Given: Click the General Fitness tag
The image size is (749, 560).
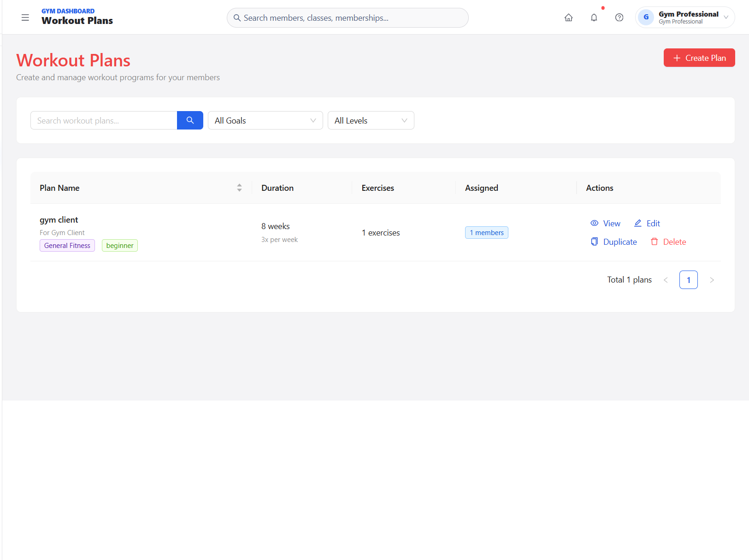Looking at the screenshot, I should point(67,246).
